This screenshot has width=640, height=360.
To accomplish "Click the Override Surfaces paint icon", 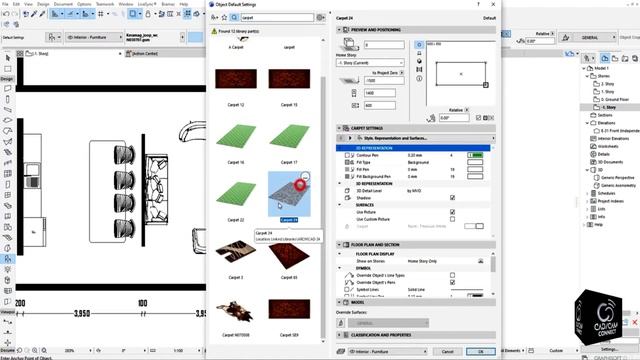I will pos(341,323).
